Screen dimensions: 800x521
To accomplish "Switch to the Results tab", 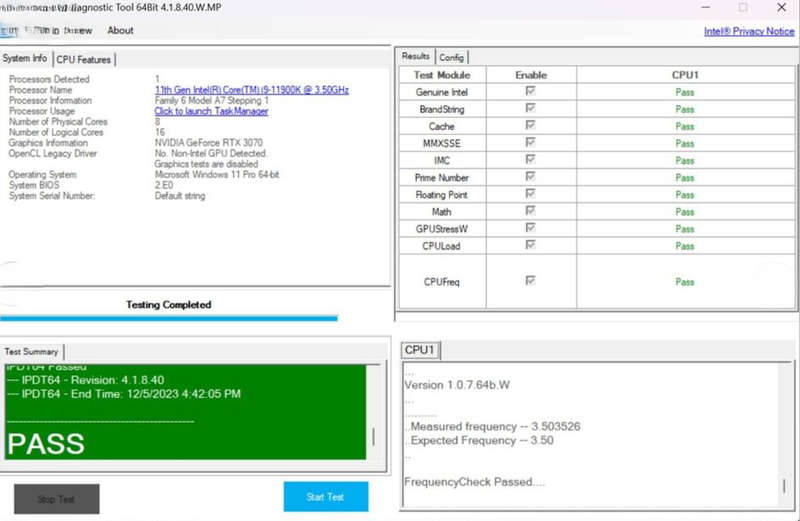I will [x=415, y=56].
